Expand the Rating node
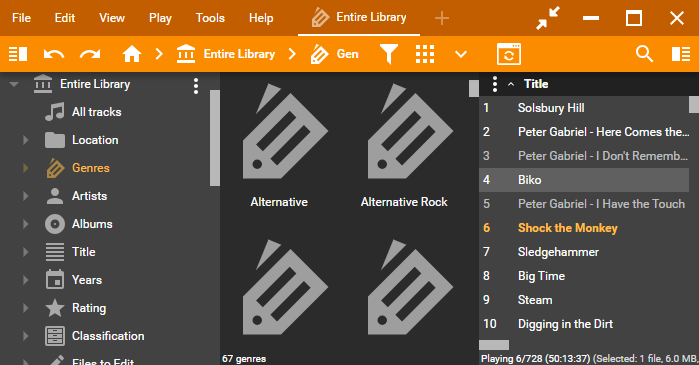The width and height of the screenshot is (699, 365). tap(25, 308)
